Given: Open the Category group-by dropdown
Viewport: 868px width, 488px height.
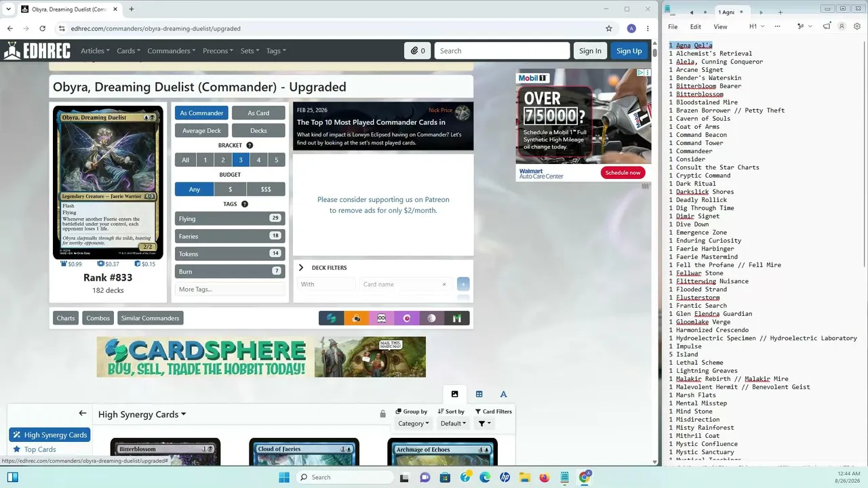Looking at the screenshot, I should click(x=414, y=424).
